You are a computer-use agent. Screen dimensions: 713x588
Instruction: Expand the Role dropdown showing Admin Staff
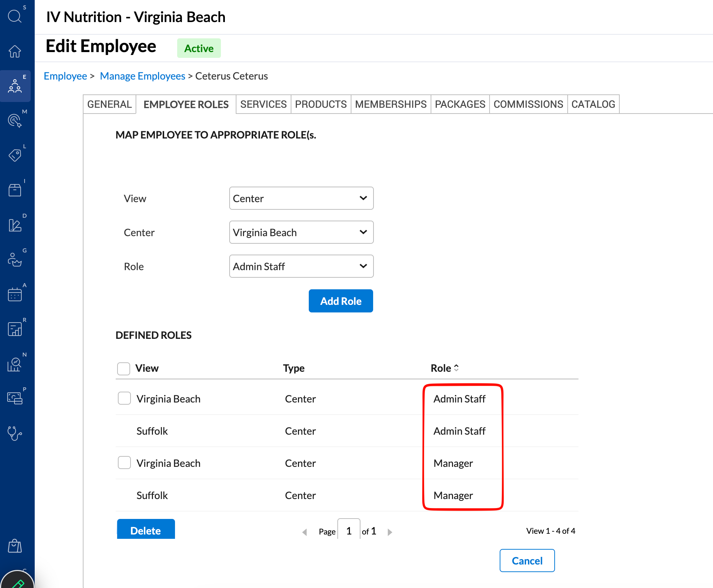(x=301, y=266)
